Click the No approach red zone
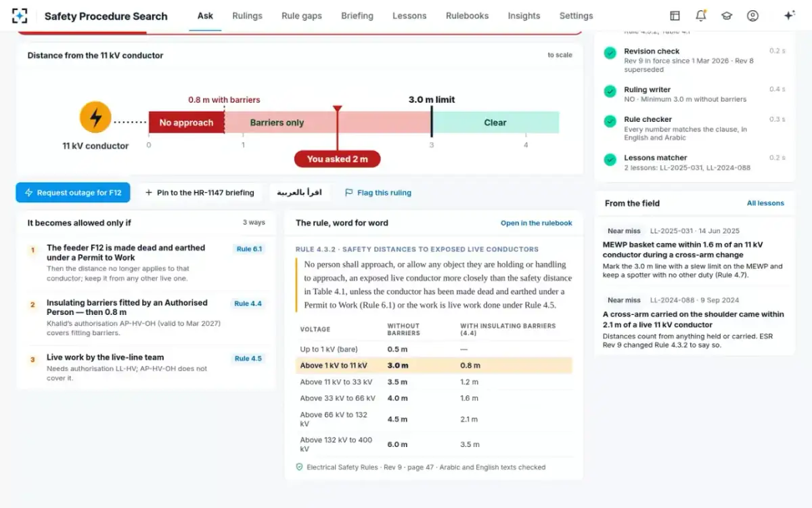The width and height of the screenshot is (812, 508). click(x=187, y=123)
